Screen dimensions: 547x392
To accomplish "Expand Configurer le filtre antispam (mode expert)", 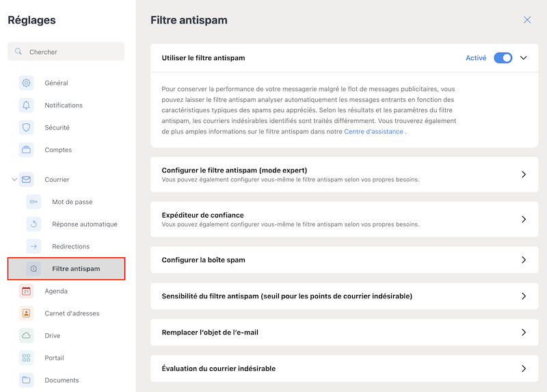I will pos(344,174).
